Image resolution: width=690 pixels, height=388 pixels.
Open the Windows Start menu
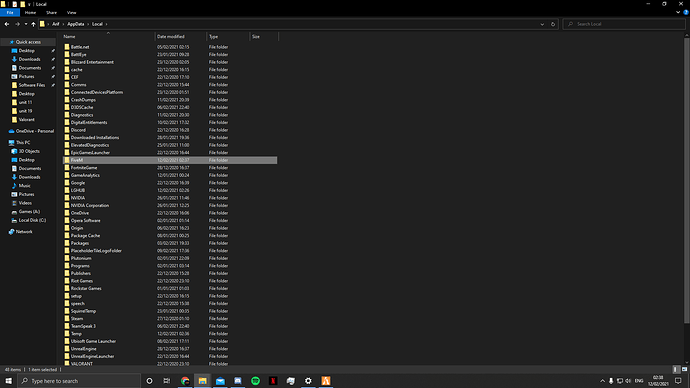click(x=8, y=381)
